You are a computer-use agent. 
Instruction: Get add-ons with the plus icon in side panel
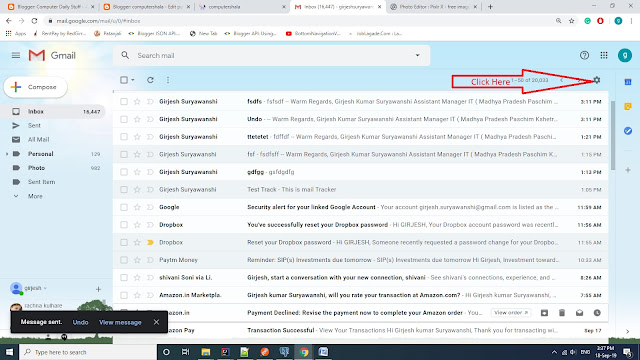pos(628,170)
